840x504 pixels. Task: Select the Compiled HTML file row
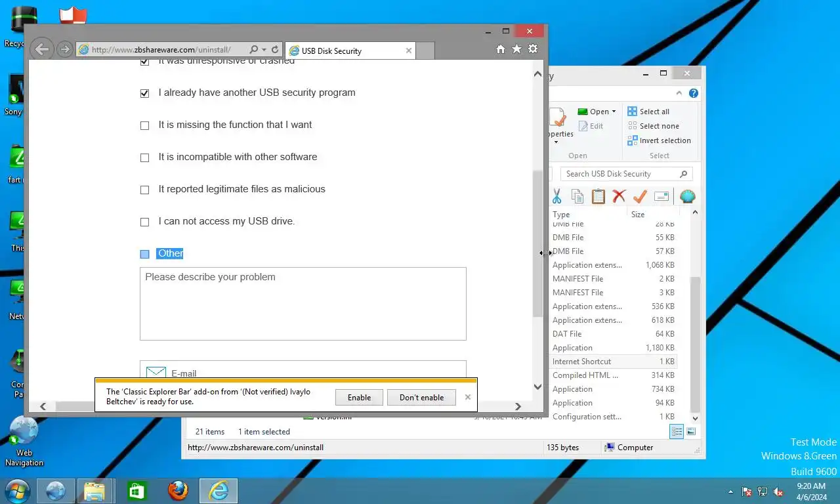tap(613, 375)
